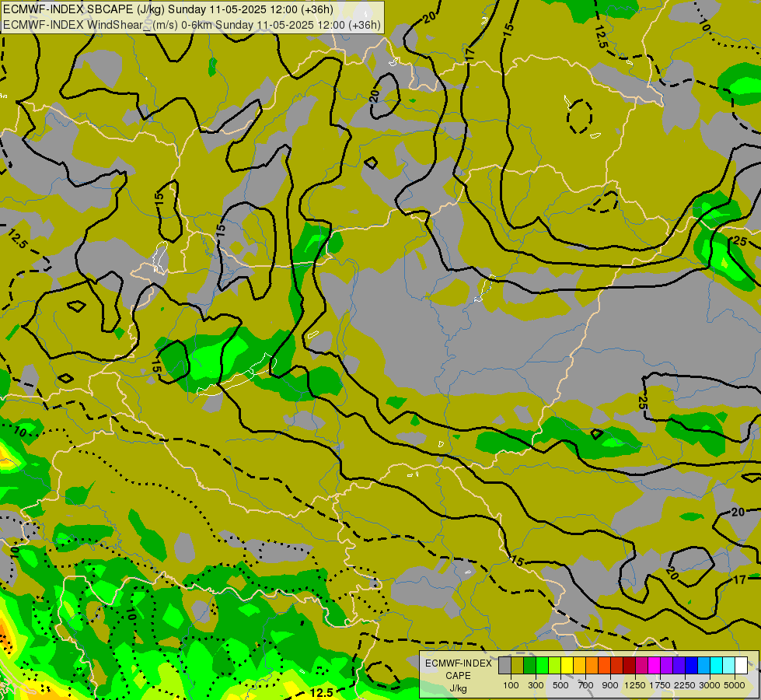
Task: Pick the pure yellow legend swatch
Action: click(x=567, y=666)
